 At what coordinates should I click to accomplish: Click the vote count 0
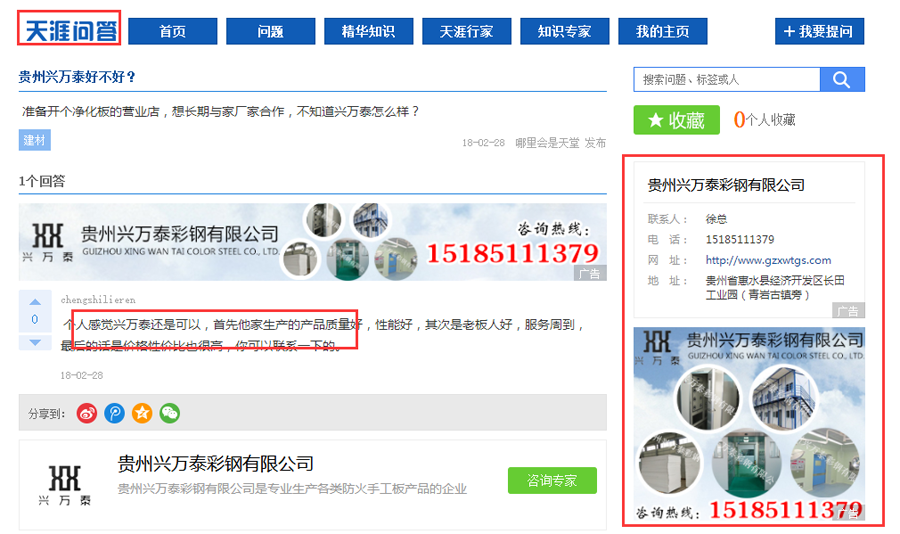pyautogui.click(x=35, y=319)
